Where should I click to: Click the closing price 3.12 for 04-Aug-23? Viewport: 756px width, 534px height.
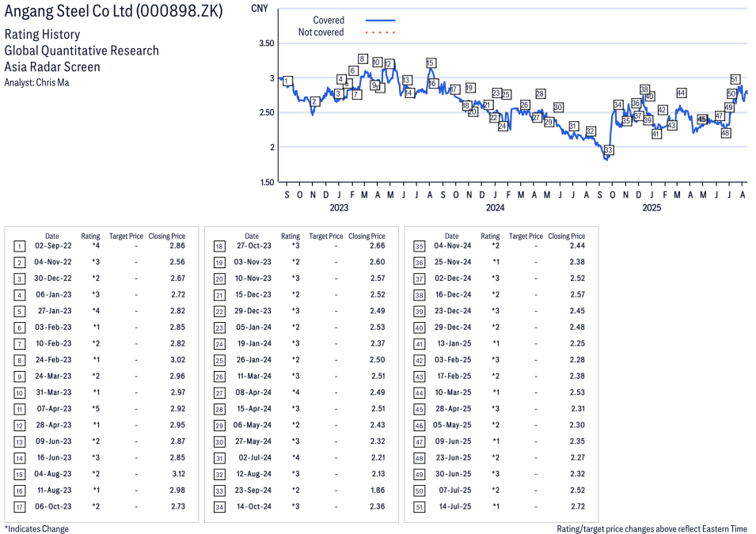pos(179,474)
